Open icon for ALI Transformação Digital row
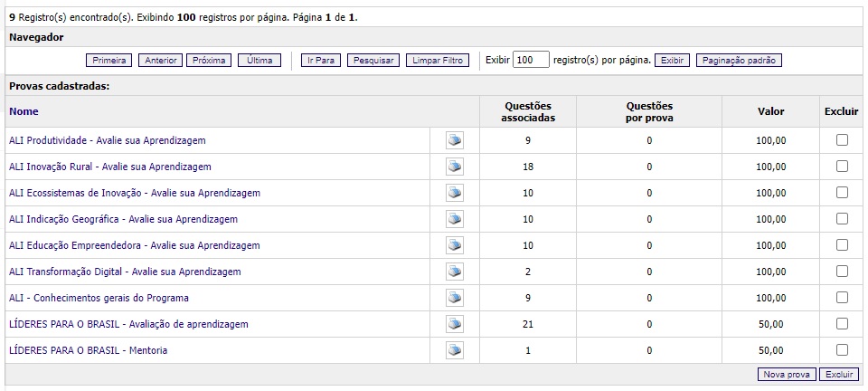The image size is (868, 391). click(455, 272)
